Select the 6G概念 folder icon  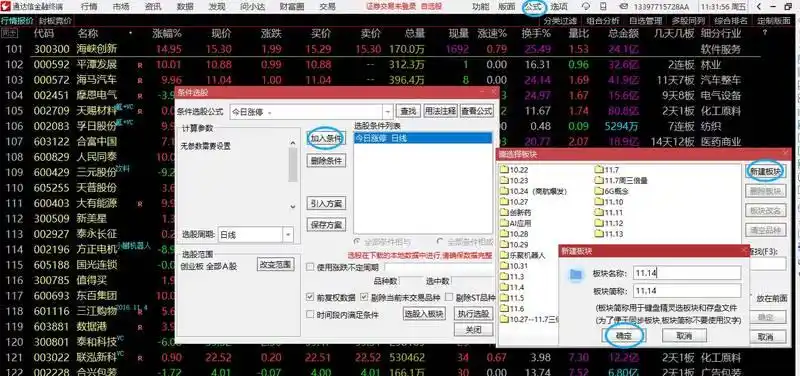(x=599, y=191)
